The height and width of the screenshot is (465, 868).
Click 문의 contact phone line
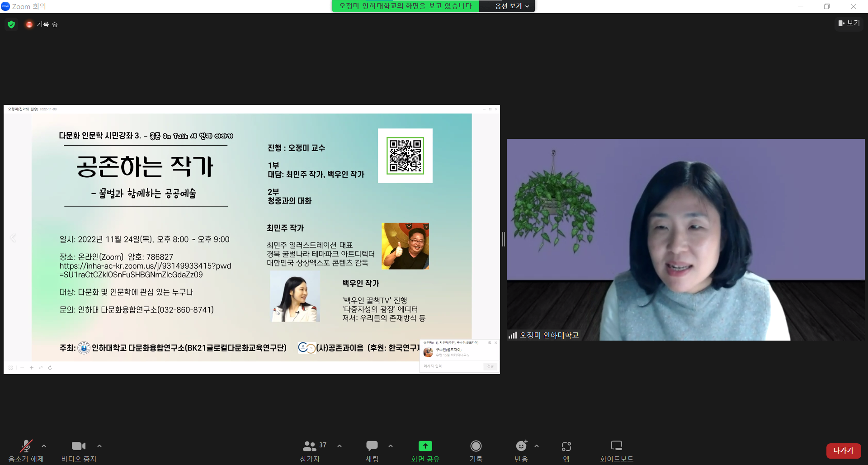[x=137, y=310]
